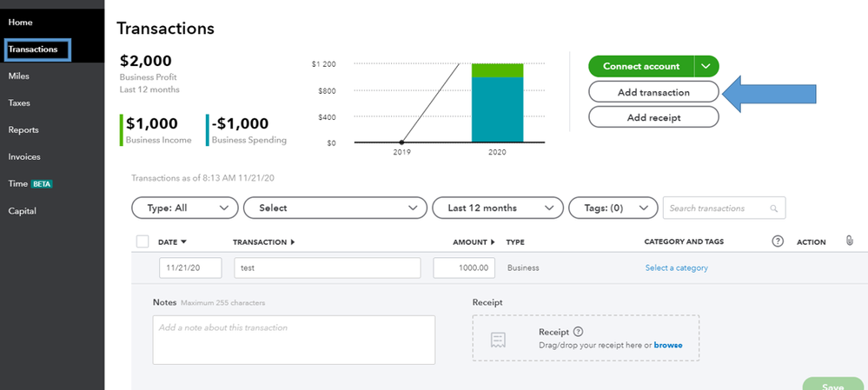This screenshot has width=868, height=390.
Task: Click the search magnifier icon
Action: 774,208
